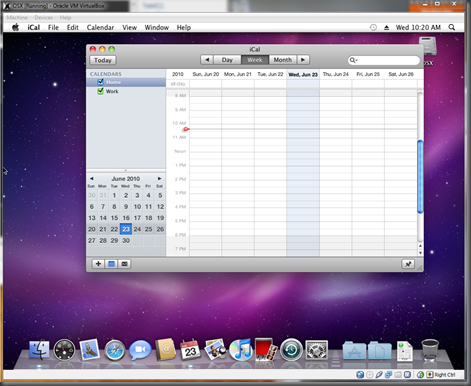Show the previous month in the mini calendar
The width and height of the screenshot is (471, 386).
(x=92, y=179)
